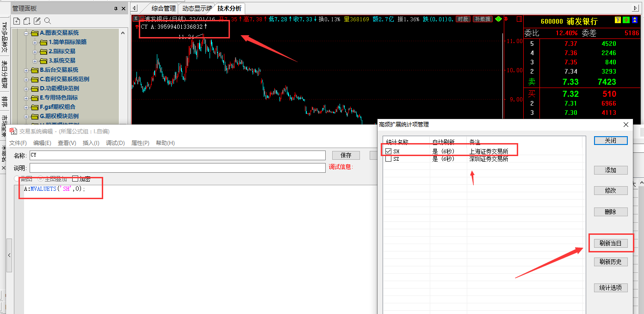The width and height of the screenshot is (644, 314).
Task: Click the 时段 button on chart header
Action: [x=463, y=19]
